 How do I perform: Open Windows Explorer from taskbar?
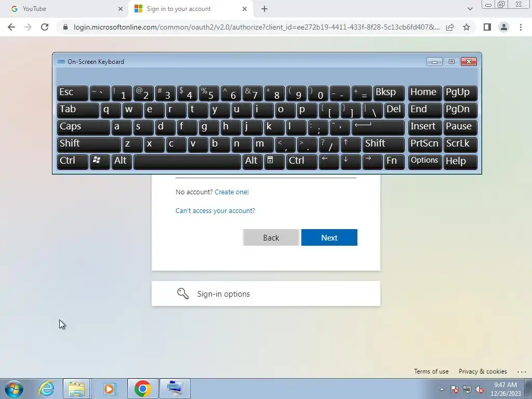pos(77,389)
